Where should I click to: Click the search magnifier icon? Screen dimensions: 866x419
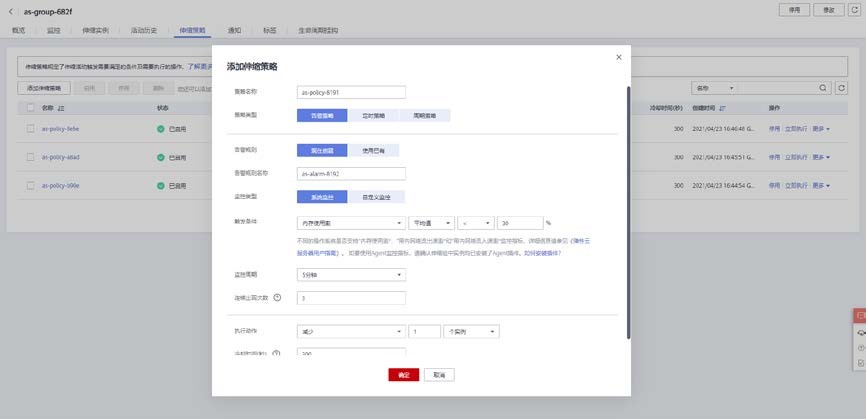pyautogui.click(x=823, y=88)
